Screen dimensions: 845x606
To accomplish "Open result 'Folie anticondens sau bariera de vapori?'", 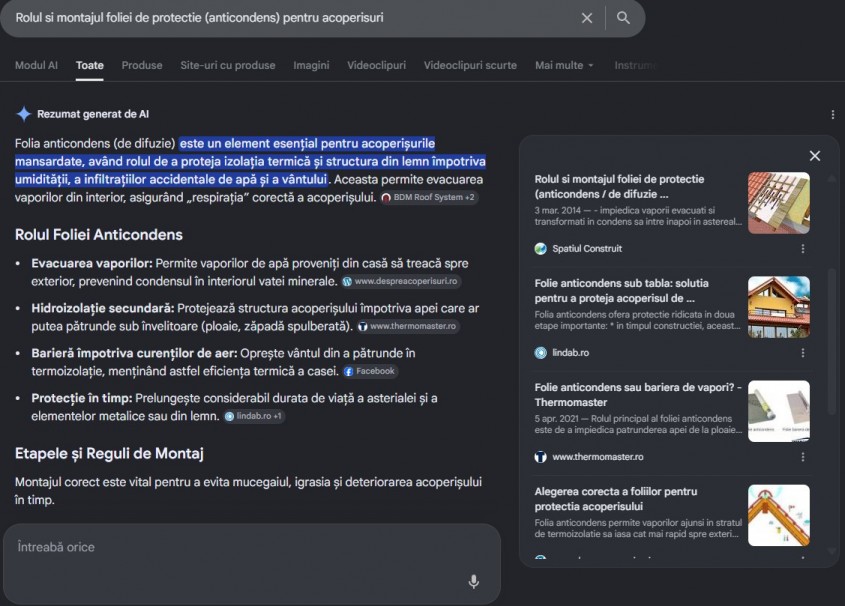I will 638,394.
